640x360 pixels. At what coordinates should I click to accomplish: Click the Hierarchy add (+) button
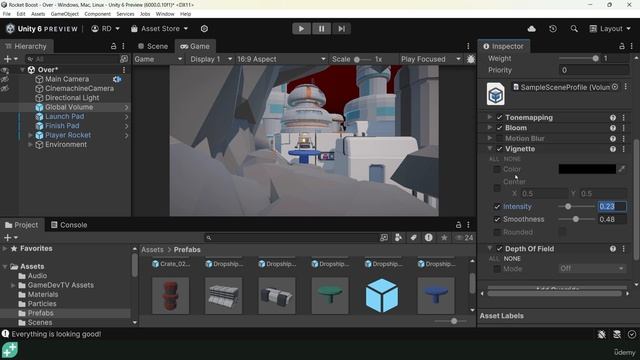pyautogui.click(x=10, y=59)
